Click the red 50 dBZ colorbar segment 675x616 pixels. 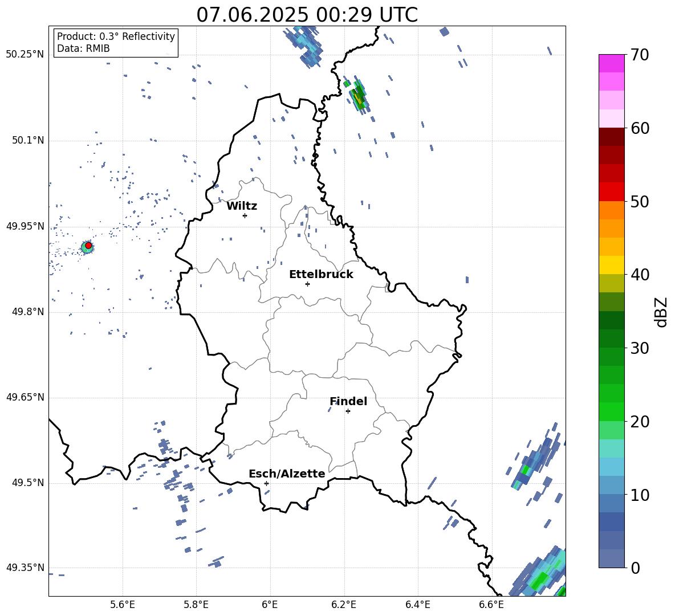pyautogui.click(x=612, y=192)
